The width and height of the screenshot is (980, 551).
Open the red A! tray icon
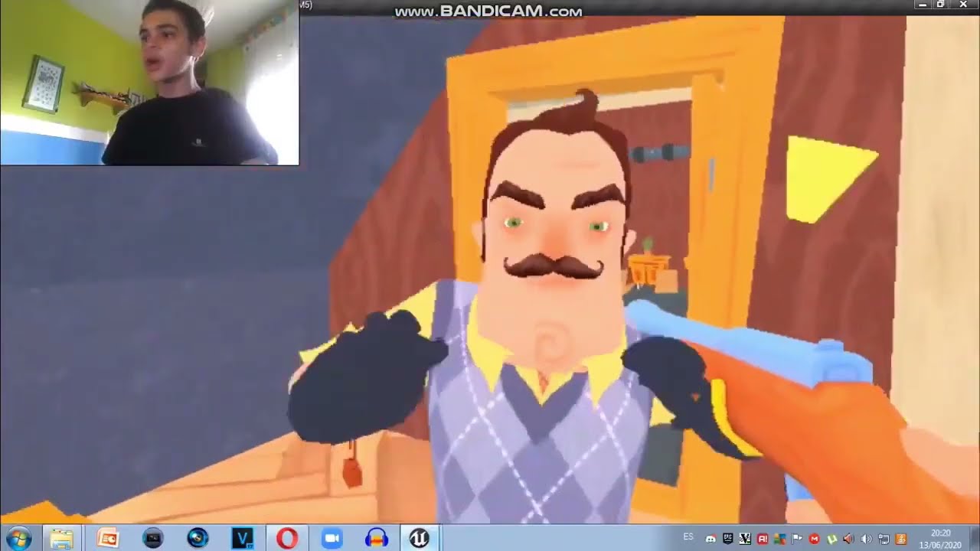[x=763, y=539]
